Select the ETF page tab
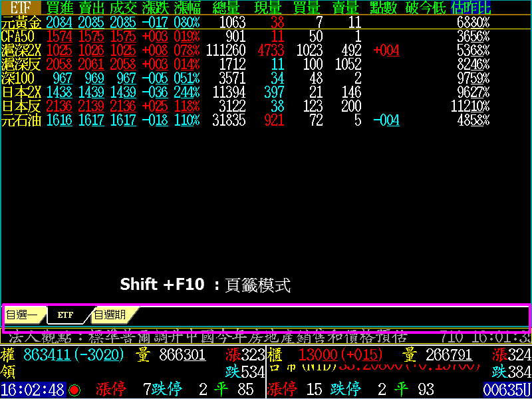 [65, 315]
